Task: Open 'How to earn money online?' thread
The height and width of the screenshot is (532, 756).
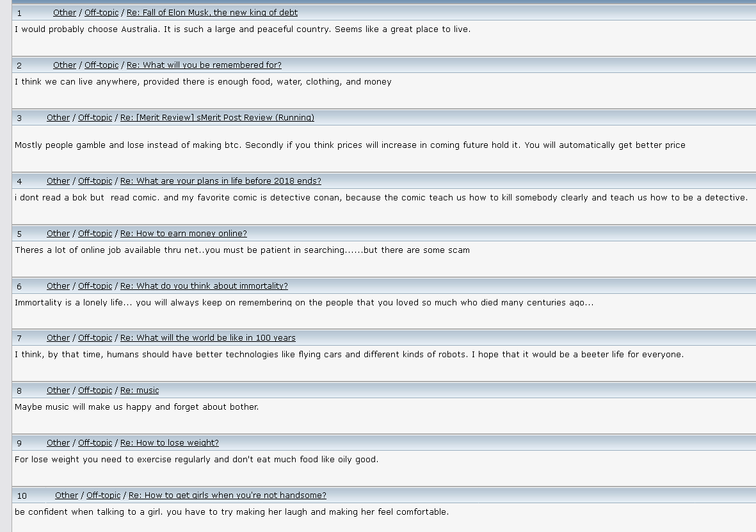Action: tap(183, 234)
